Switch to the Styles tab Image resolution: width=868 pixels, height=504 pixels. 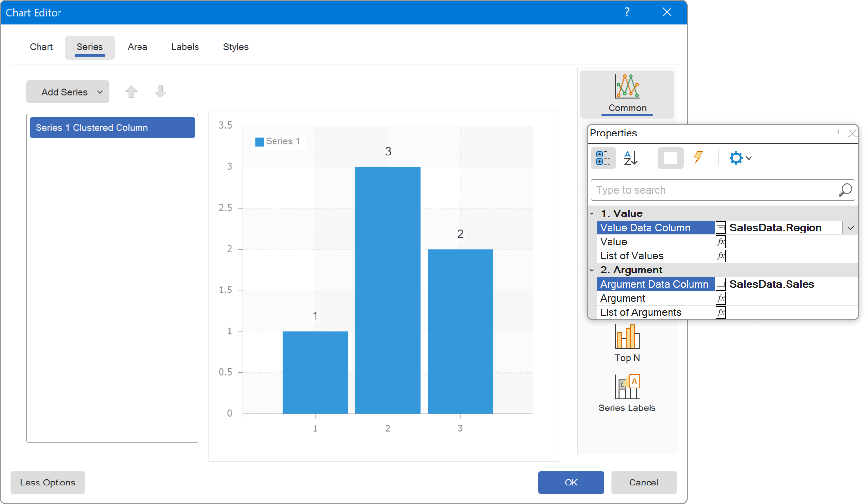[x=236, y=47]
